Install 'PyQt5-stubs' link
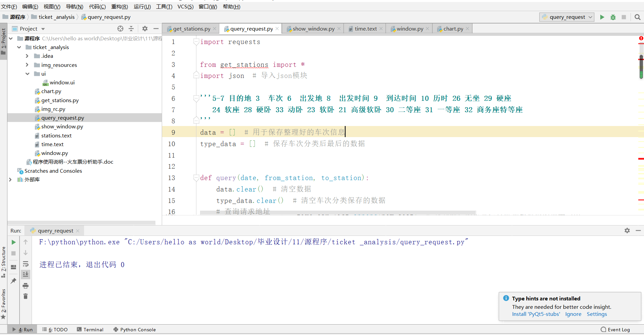The image size is (644, 335). tap(536, 314)
